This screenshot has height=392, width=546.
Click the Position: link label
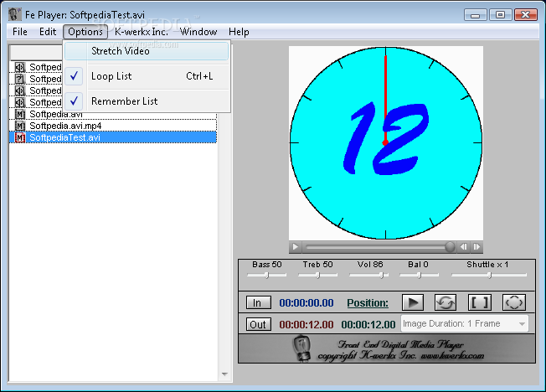(368, 303)
